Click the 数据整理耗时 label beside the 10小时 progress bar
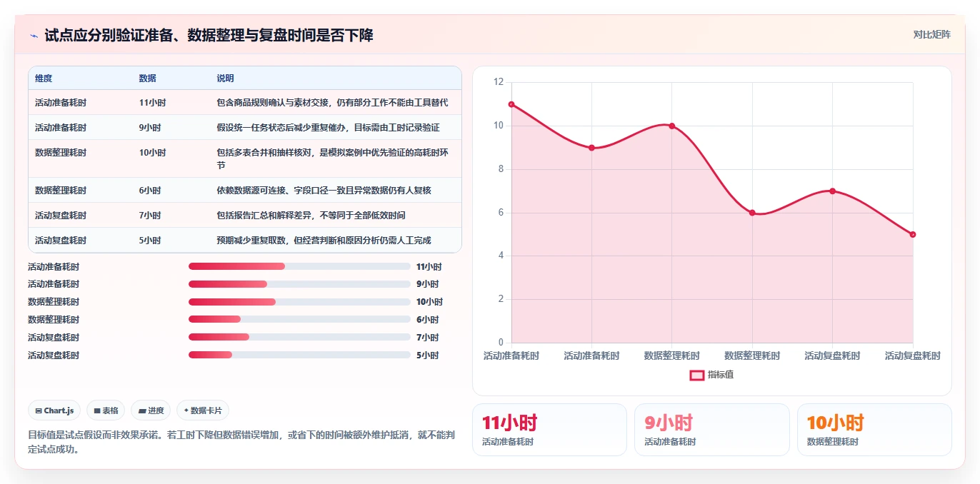The image size is (980, 484). click(x=54, y=302)
